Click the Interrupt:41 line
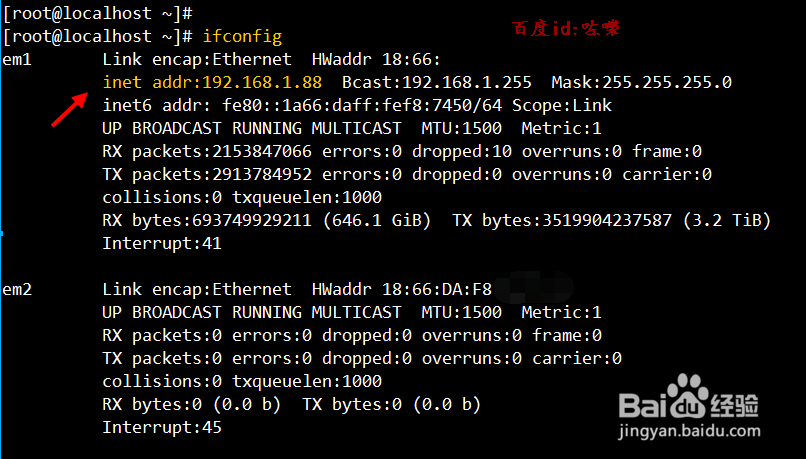 (x=161, y=243)
